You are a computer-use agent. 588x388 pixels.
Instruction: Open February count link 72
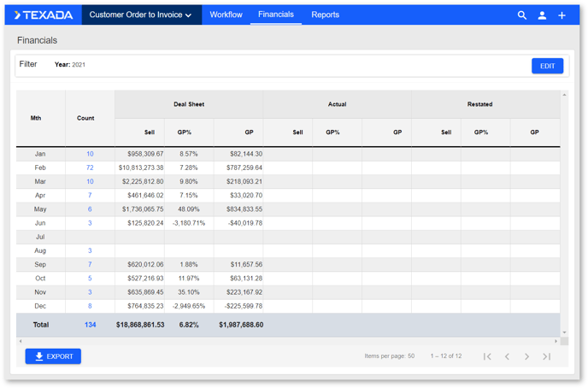tap(90, 168)
